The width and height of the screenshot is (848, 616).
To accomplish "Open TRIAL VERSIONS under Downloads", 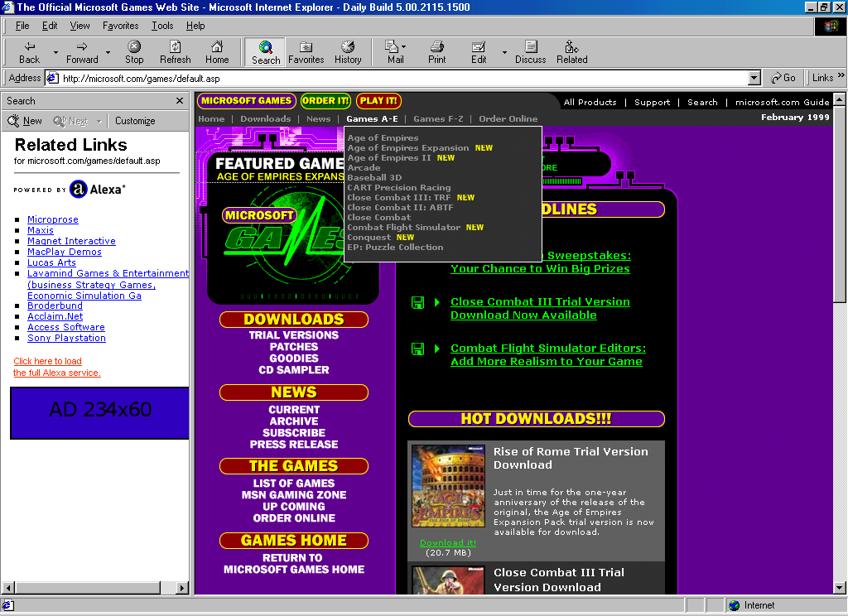I will click(x=294, y=335).
